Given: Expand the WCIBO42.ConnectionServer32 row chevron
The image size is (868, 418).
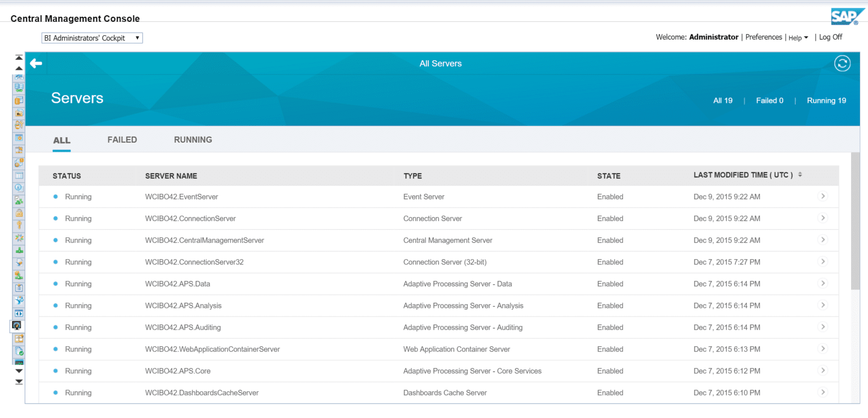Looking at the screenshot, I should coord(823,261).
